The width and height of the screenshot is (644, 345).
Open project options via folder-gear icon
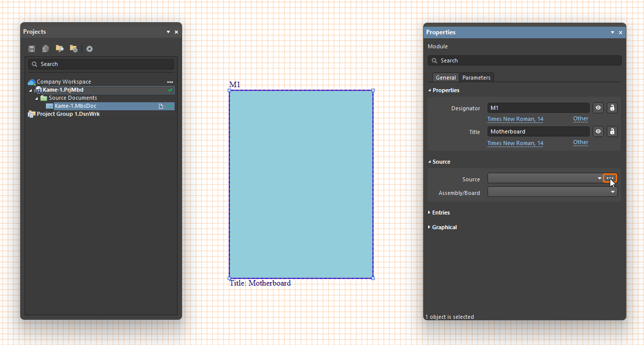(x=73, y=49)
